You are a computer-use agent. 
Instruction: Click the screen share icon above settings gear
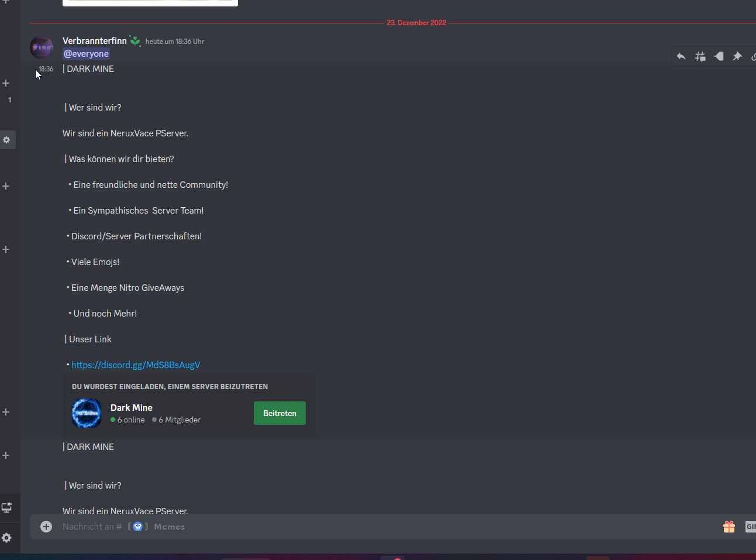(6, 507)
